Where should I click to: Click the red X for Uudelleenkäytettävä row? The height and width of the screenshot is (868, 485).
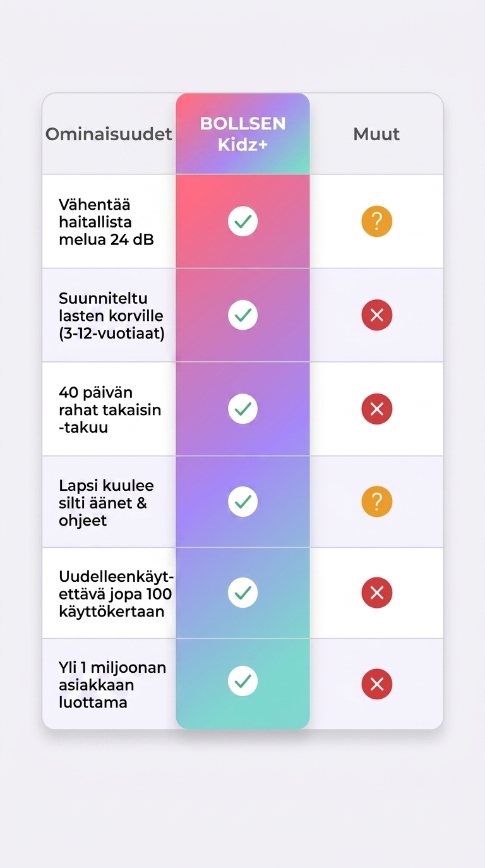click(x=377, y=593)
